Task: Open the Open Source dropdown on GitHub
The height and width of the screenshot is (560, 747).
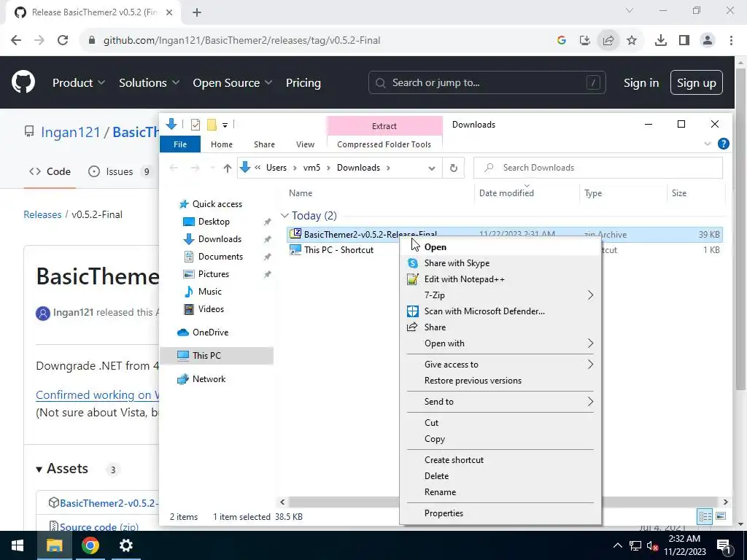Action: tap(233, 83)
